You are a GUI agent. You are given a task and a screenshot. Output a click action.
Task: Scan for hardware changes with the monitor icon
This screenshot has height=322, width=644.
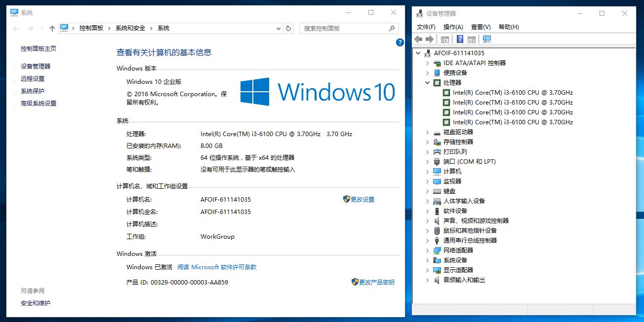(487, 39)
